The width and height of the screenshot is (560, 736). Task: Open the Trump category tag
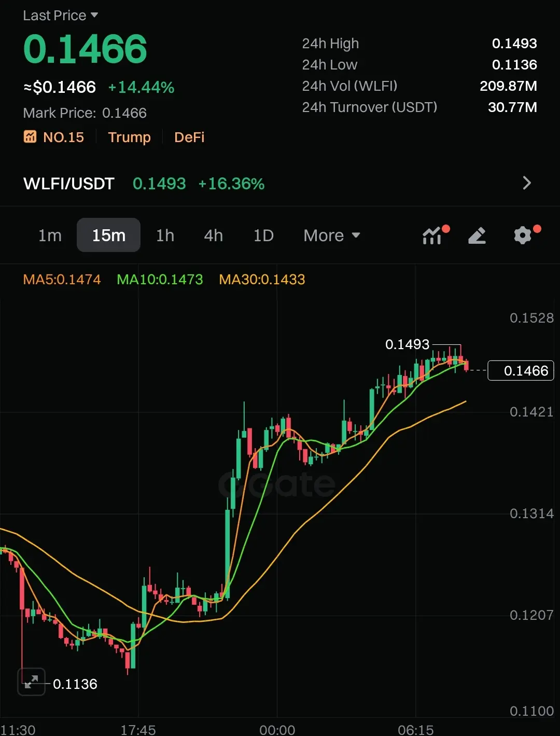tap(129, 137)
